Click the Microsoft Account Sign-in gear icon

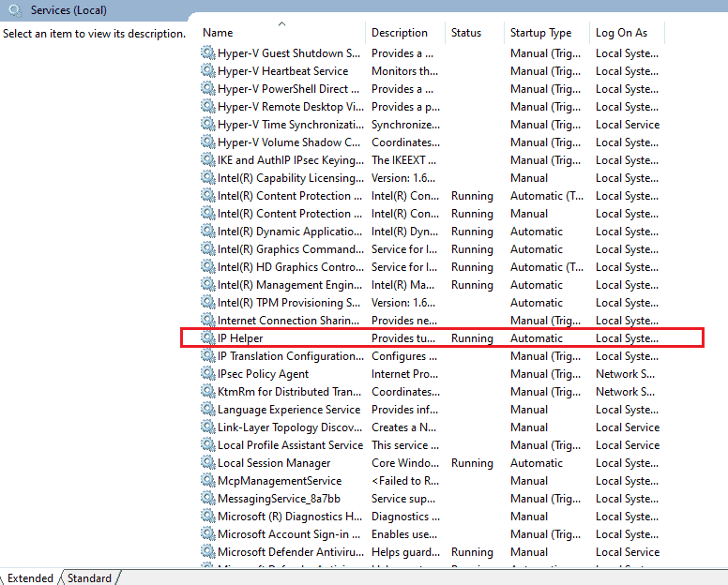click(x=207, y=533)
